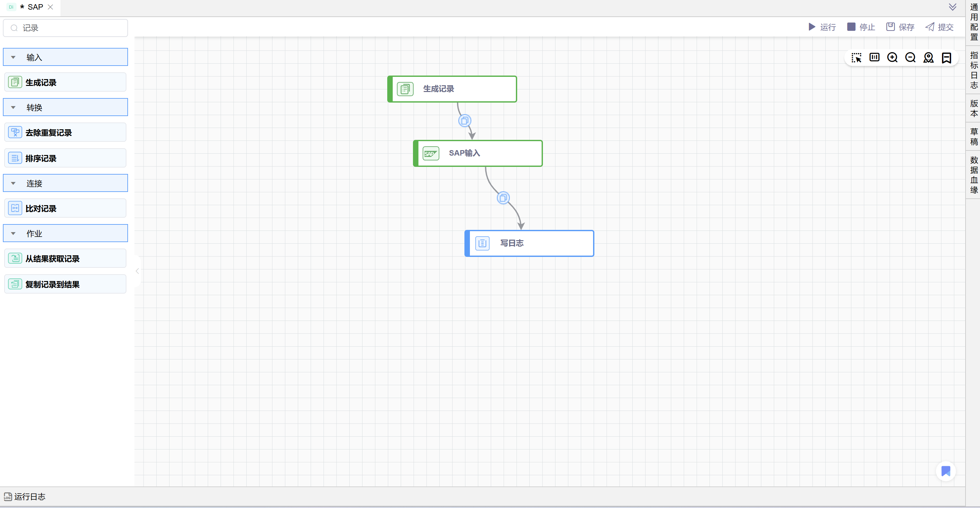The image size is (980, 508).
Task: Collapse the 作业 category
Action: point(13,233)
